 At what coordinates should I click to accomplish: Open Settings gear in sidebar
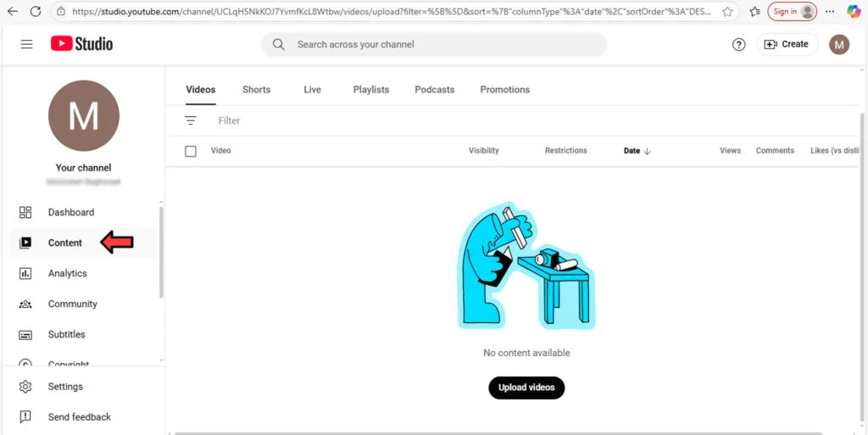(25, 387)
